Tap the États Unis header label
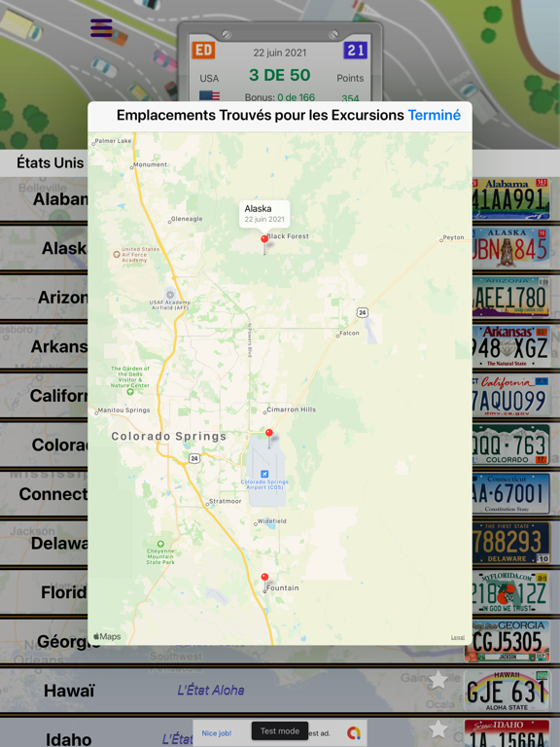The image size is (560, 747). click(x=50, y=163)
